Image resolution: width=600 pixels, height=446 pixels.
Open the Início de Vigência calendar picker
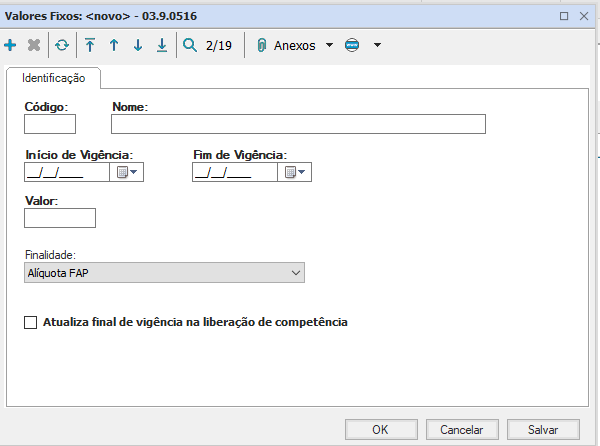point(128,172)
